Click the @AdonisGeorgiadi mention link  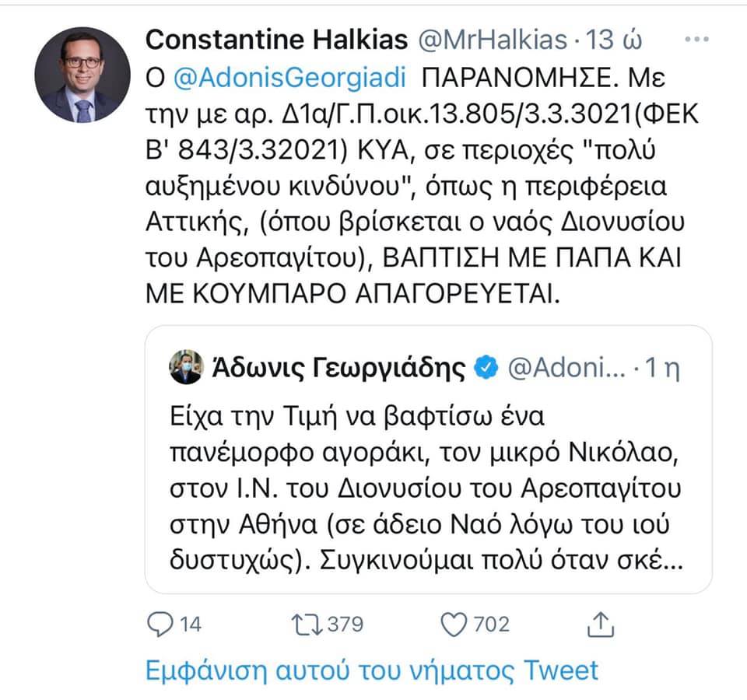(x=289, y=78)
